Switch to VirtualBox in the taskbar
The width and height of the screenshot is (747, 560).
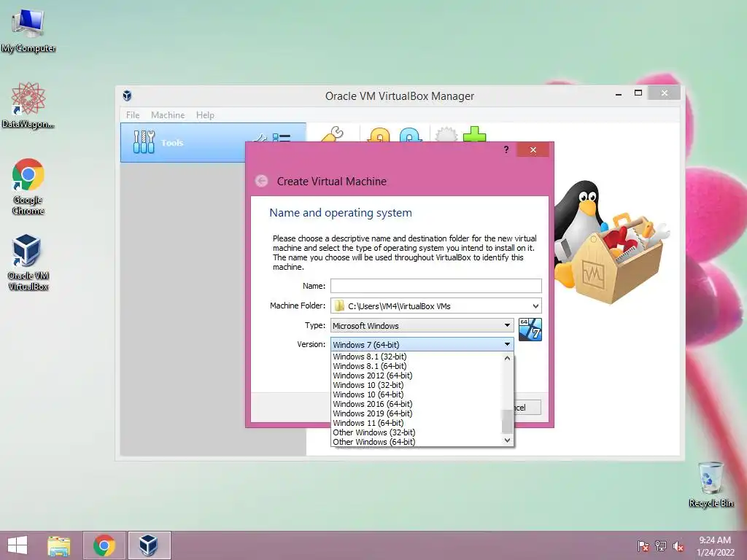pyautogui.click(x=149, y=545)
